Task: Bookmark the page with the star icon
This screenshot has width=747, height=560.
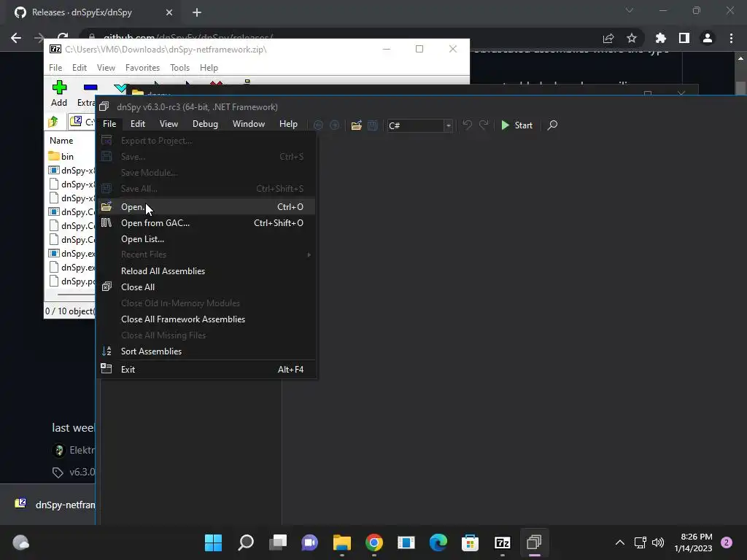Action: [x=632, y=38]
